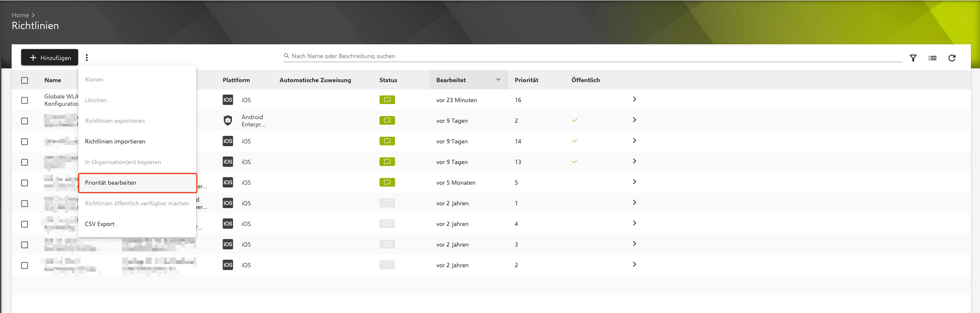Screen dimensions: 980x313
Task: Toggle the select-all checkbox in header
Action: [x=25, y=80]
